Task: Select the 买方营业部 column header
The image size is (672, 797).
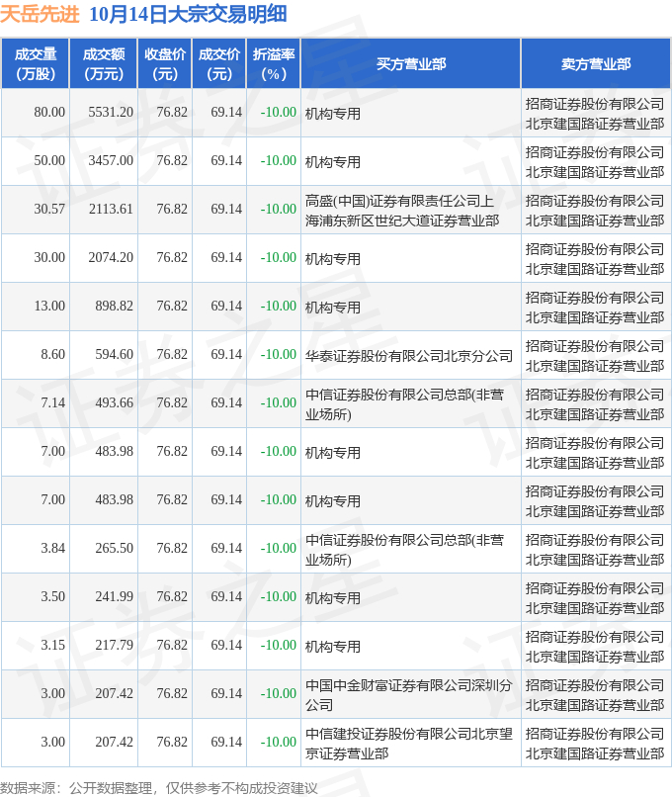Action: pos(411,64)
